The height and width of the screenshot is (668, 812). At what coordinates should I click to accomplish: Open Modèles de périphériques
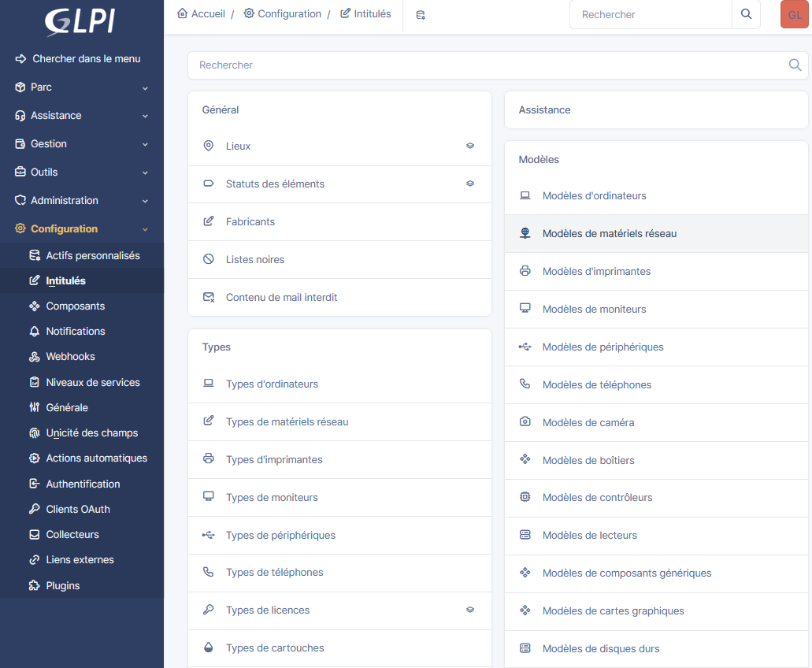[656, 347]
